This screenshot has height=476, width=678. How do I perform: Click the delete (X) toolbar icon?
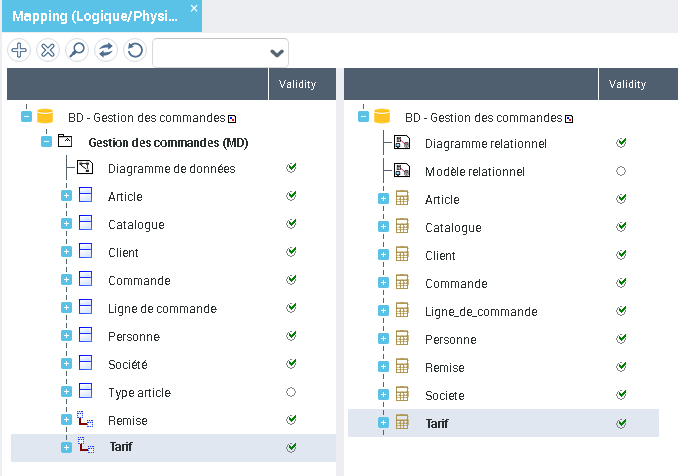[47, 51]
